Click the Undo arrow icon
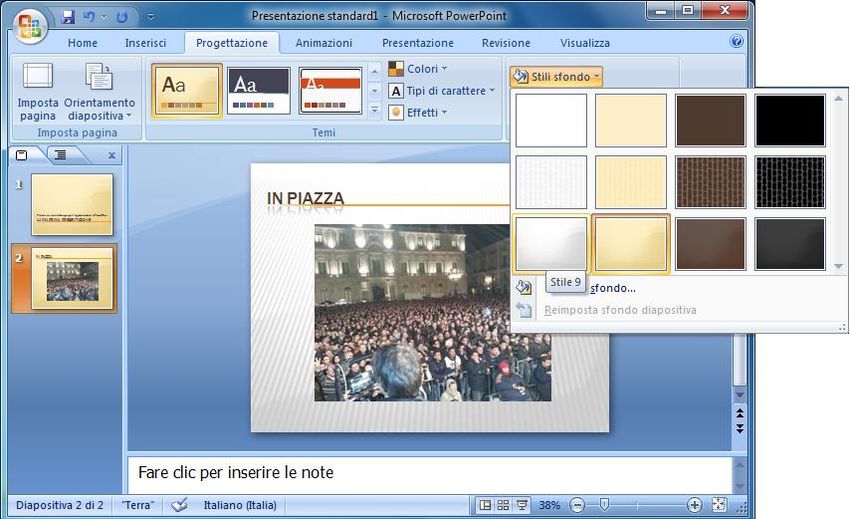 [90, 17]
